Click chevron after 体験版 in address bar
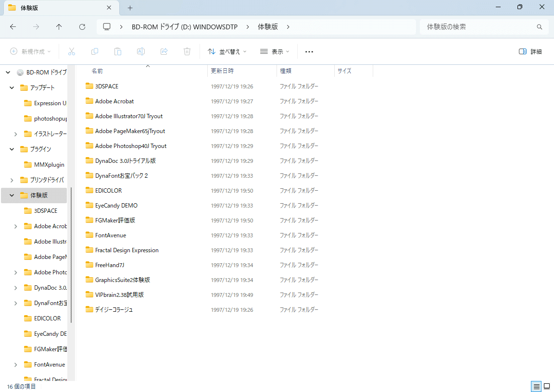554x392 pixels. [x=288, y=27]
